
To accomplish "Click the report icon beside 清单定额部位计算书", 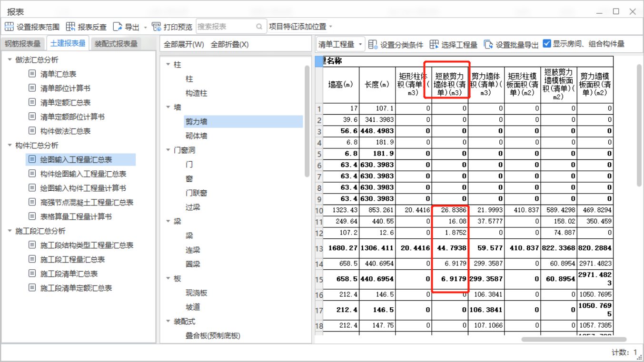I will (32, 117).
